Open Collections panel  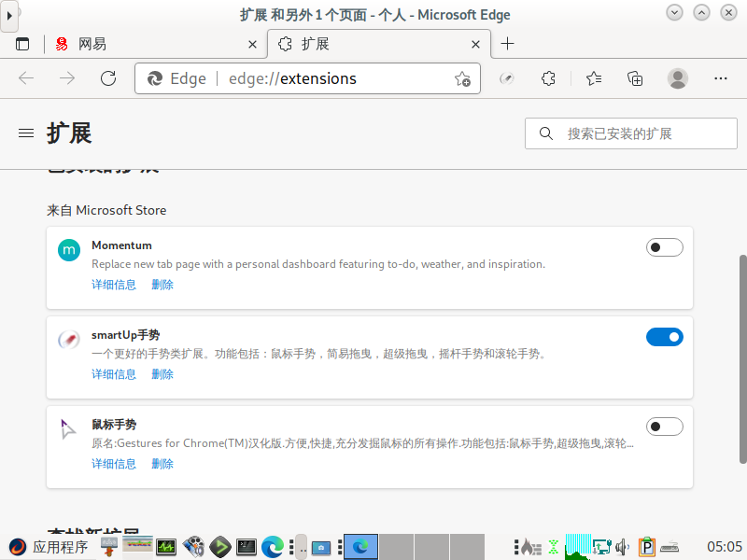[635, 78]
